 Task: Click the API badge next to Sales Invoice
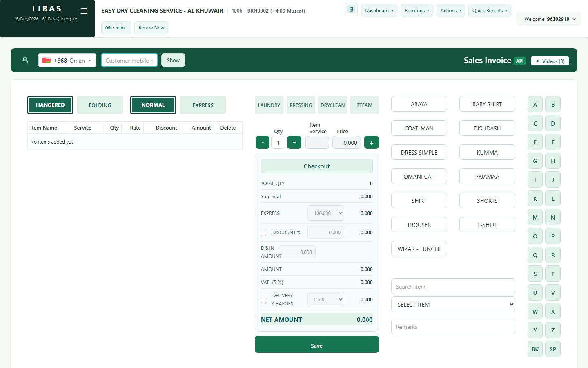(519, 61)
